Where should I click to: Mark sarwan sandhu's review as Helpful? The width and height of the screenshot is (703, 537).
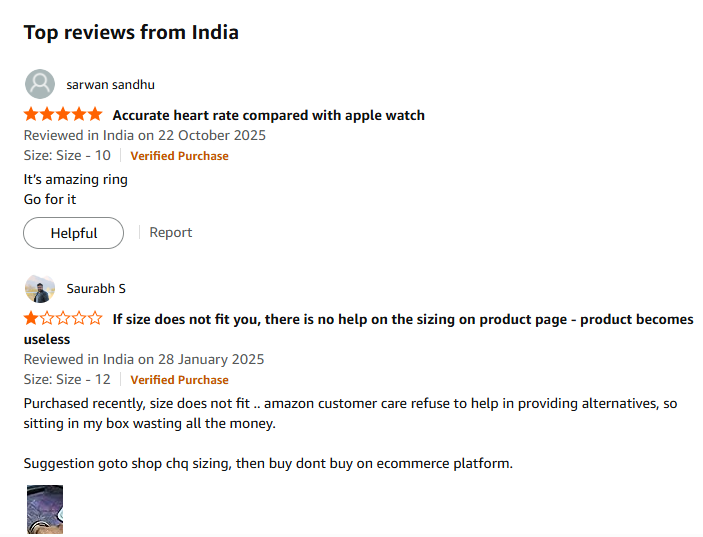tap(74, 233)
